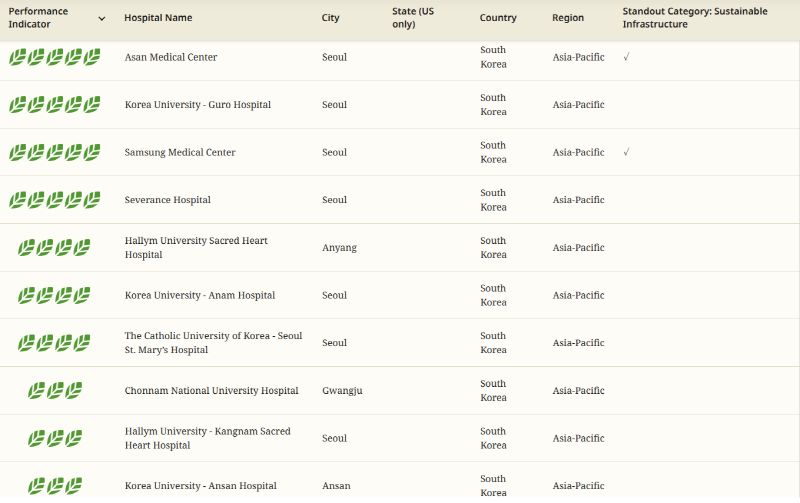Click 'Asia-Pacific' in Hallym University Sacred Heart row
This screenshot has width=800, height=503.
point(579,247)
